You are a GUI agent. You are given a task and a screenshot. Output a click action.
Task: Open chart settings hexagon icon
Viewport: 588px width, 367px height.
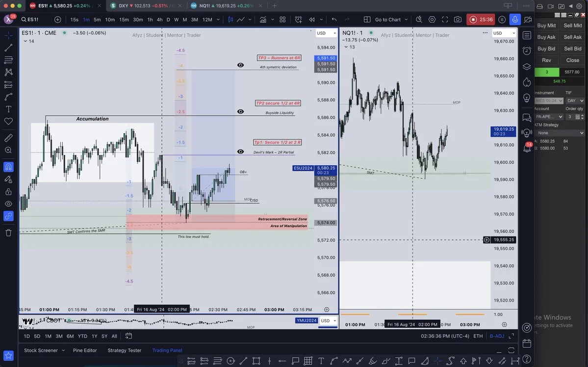point(432,20)
